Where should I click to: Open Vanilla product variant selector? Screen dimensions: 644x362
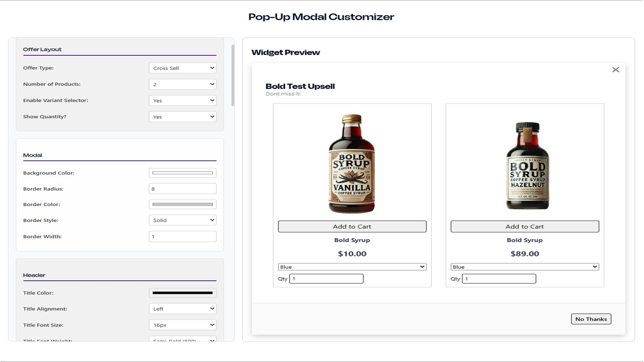pos(352,267)
